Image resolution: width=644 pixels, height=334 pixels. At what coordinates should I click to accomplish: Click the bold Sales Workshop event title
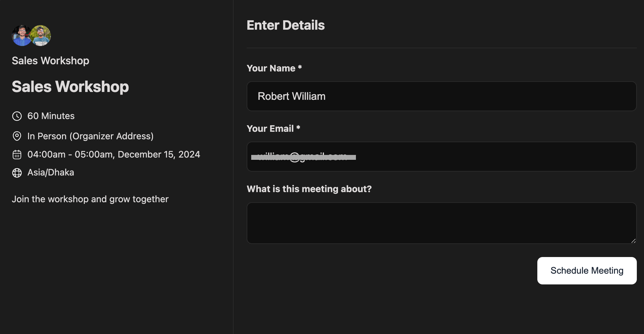70,87
